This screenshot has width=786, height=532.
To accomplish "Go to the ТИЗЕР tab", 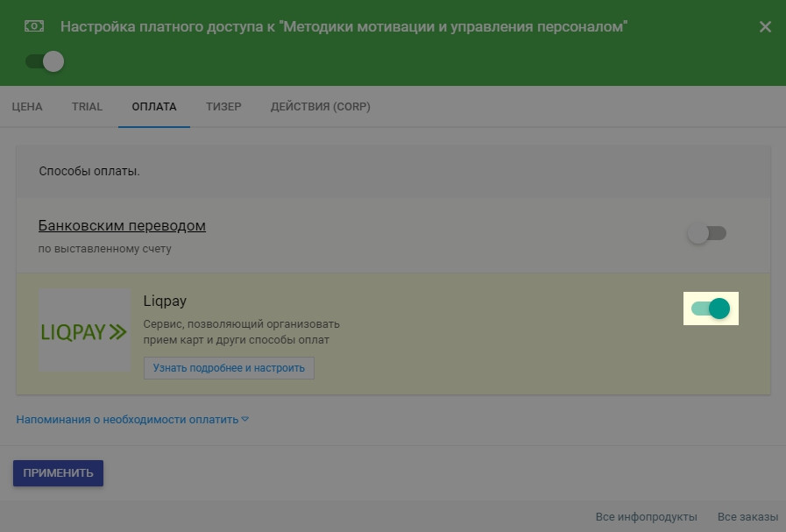I will coord(223,107).
